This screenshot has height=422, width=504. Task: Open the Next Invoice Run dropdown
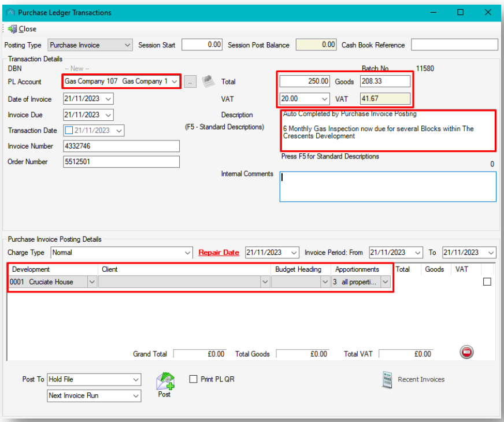(x=136, y=396)
